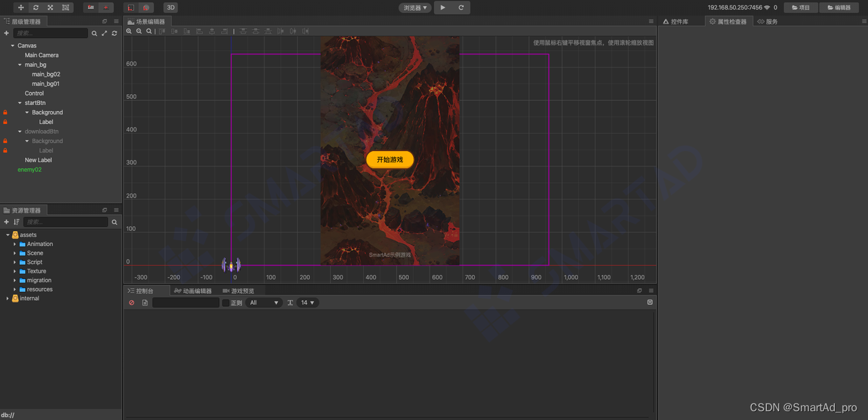Click the hierarchy refresh icon
This screenshot has width=868, height=420.
point(115,33)
